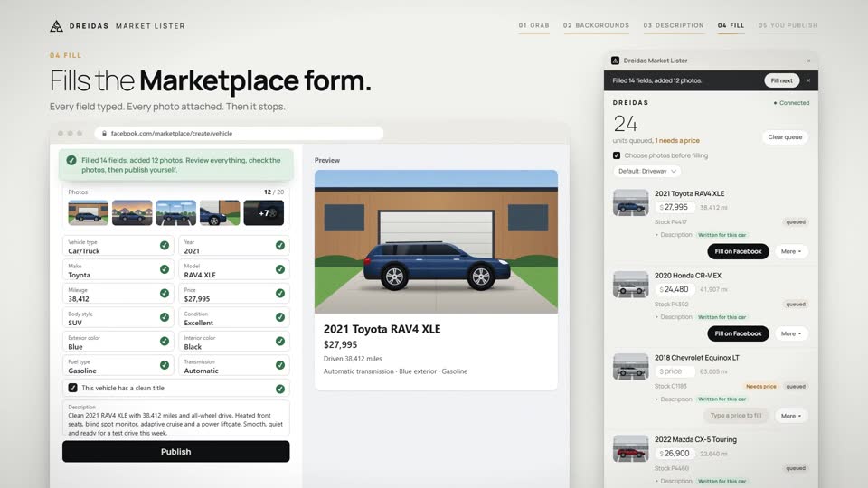Open the 'Default: Driveway' dropdown

[647, 171]
